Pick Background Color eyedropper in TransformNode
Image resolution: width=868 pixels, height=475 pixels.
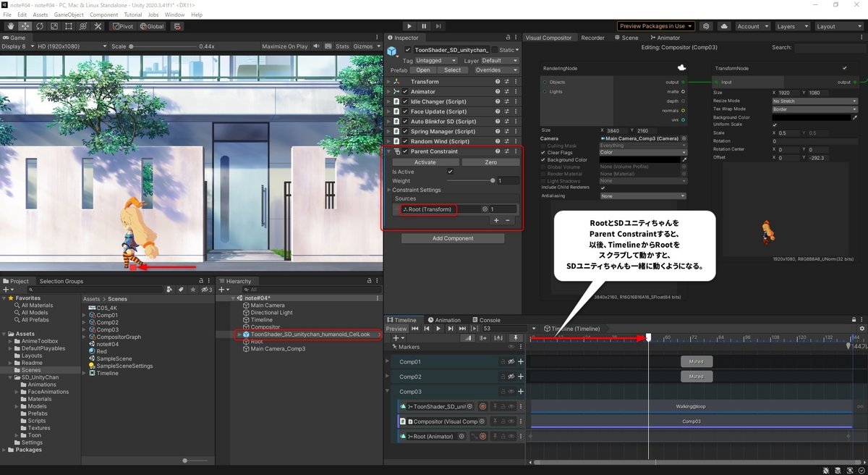pos(855,117)
